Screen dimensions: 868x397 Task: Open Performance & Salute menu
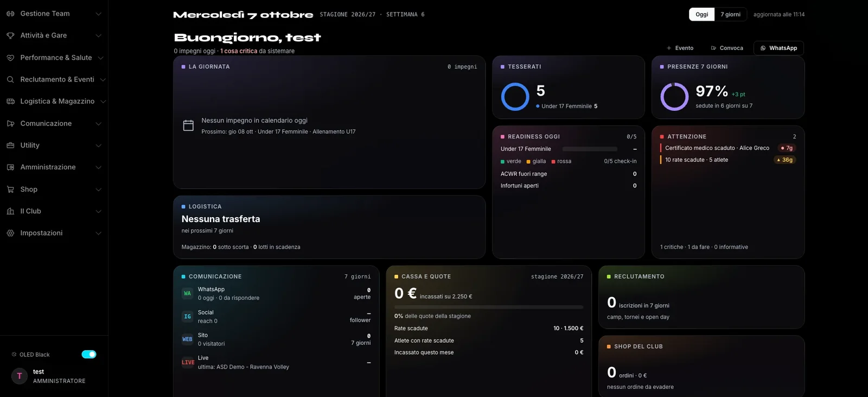(54, 58)
